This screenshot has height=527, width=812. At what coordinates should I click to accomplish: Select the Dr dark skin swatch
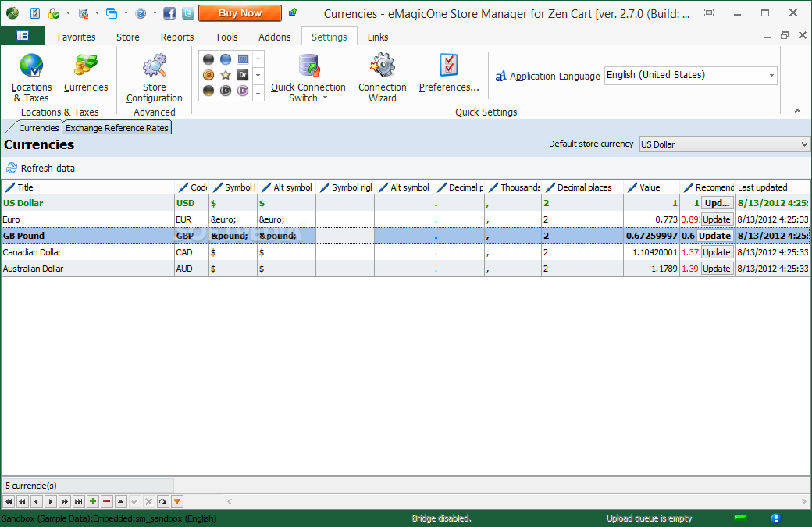click(242, 75)
